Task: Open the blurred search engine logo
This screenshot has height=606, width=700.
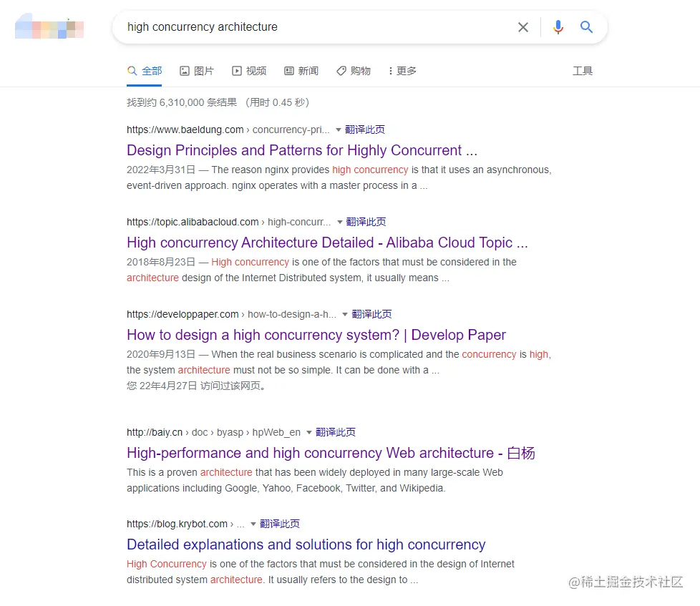Action: [x=49, y=26]
